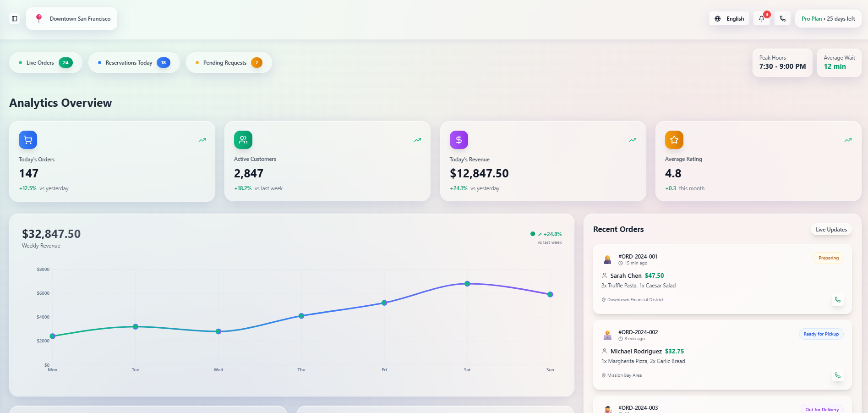Open Downtown San Francisco location selector
Viewport: 868px width, 413px height.
pos(71,19)
